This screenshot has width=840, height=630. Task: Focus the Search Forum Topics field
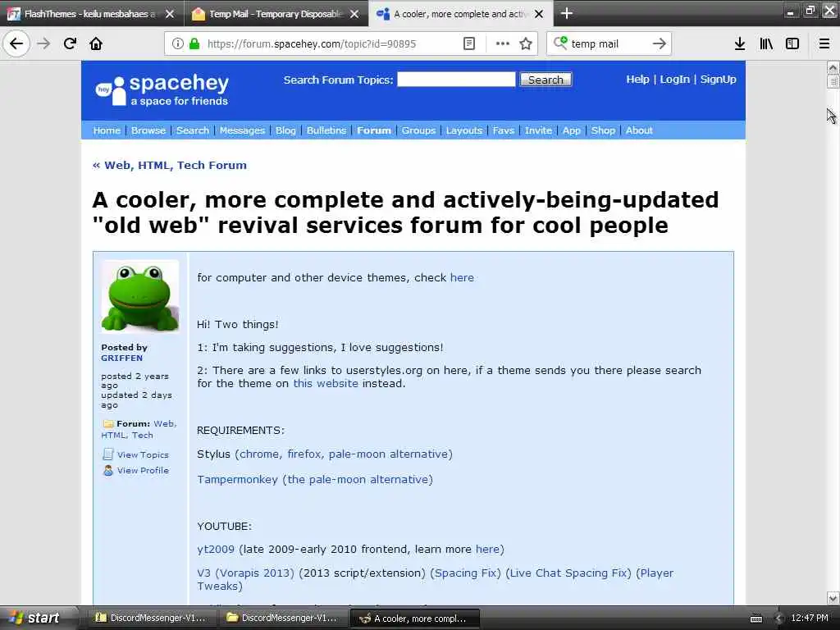(x=456, y=80)
